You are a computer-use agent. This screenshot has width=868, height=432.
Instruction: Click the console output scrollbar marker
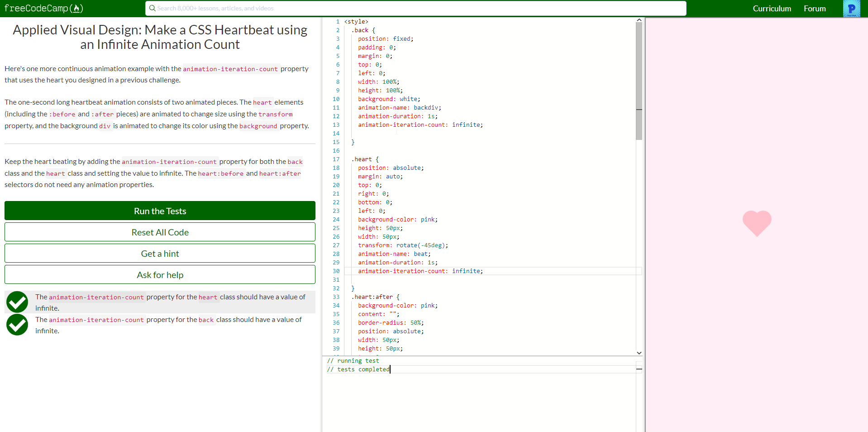point(639,369)
